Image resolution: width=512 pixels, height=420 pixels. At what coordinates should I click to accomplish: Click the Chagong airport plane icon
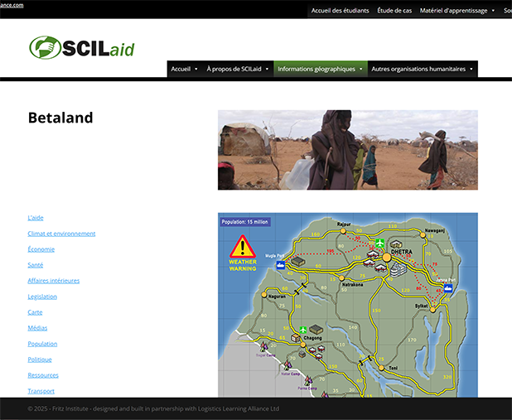click(x=303, y=330)
